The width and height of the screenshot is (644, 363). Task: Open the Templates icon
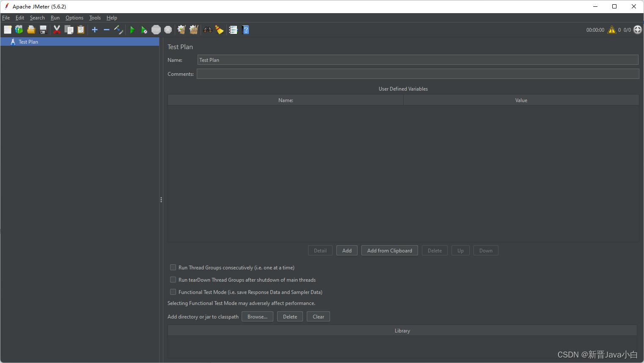pyautogui.click(x=19, y=30)
